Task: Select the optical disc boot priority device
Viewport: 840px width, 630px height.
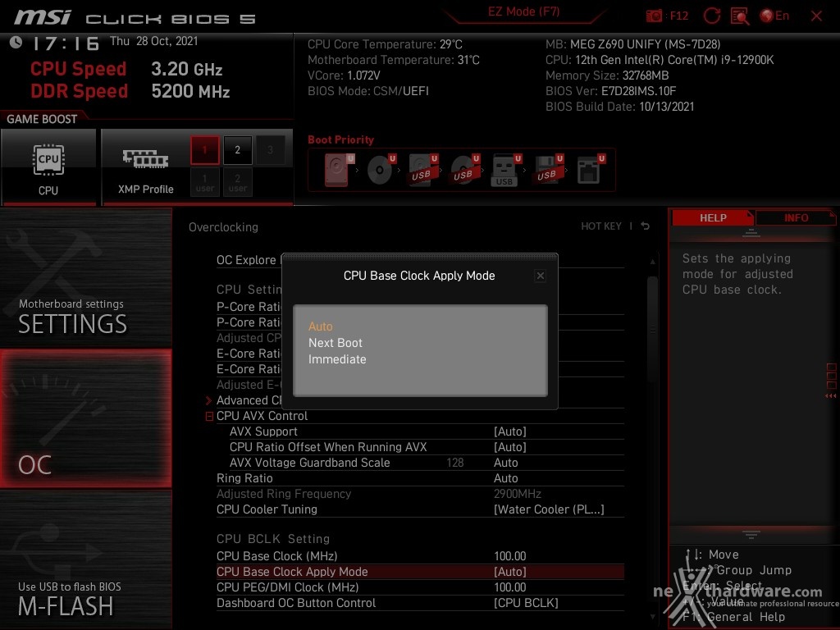Action: tap(381, 170)
